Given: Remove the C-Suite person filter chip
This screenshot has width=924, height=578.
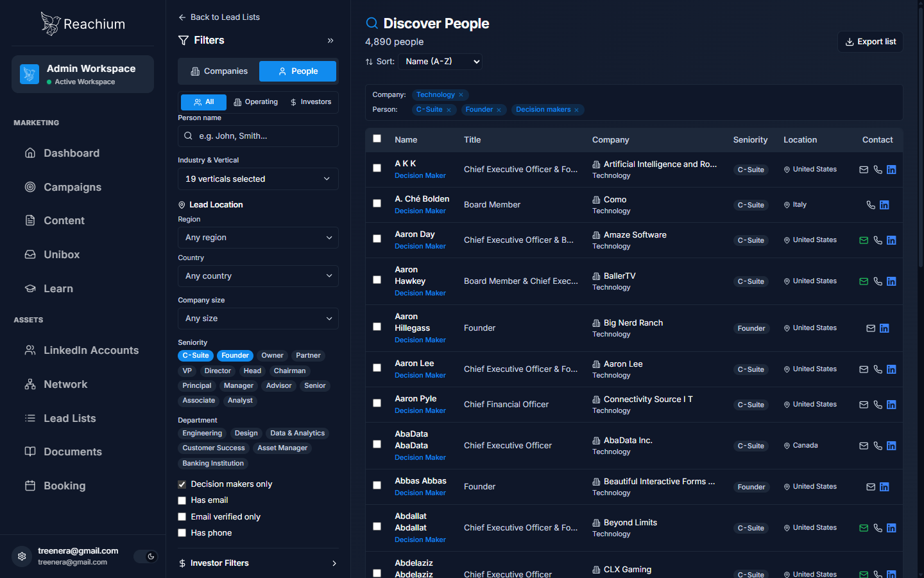Looking at the screenshot, I should (x=449, y=110).
